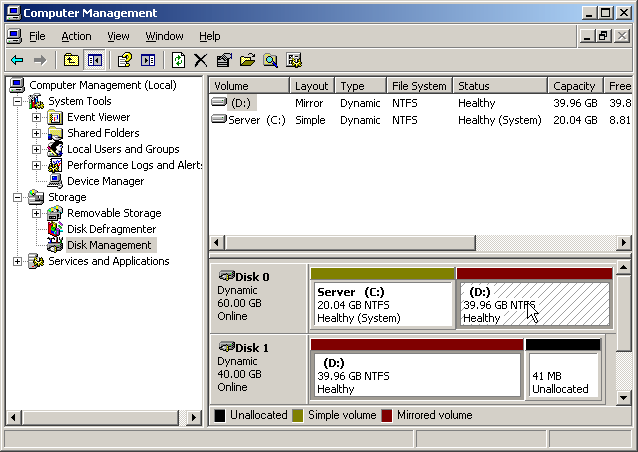This screenshot has width=638, height=452.
Task: Select the Event Viewer icon in tree
Action: 55,118
